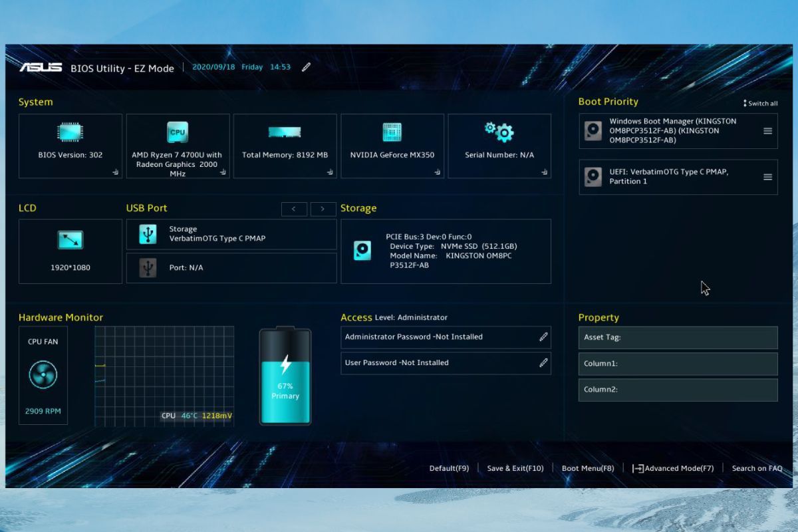Click UEFI VerbatimOTG disk icon

pyautogui.click(x=593, y=177)
